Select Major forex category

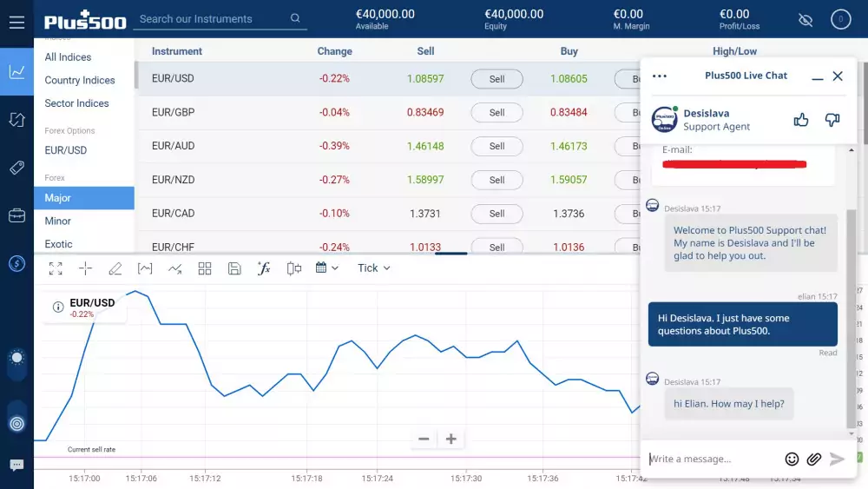[x=84, y=198]
